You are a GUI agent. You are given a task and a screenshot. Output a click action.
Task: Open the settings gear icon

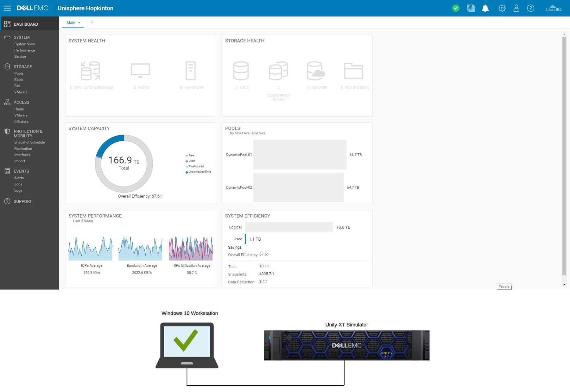(502, 8)
